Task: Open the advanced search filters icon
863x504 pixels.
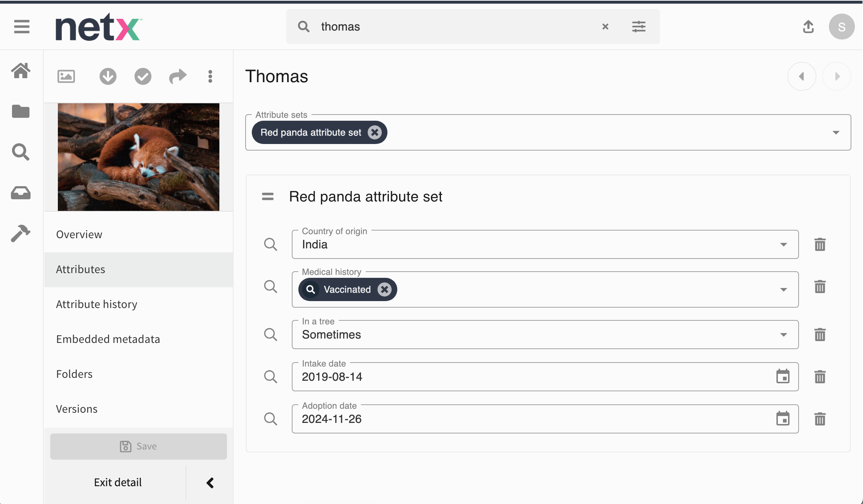Action: (x=639, y=27)
